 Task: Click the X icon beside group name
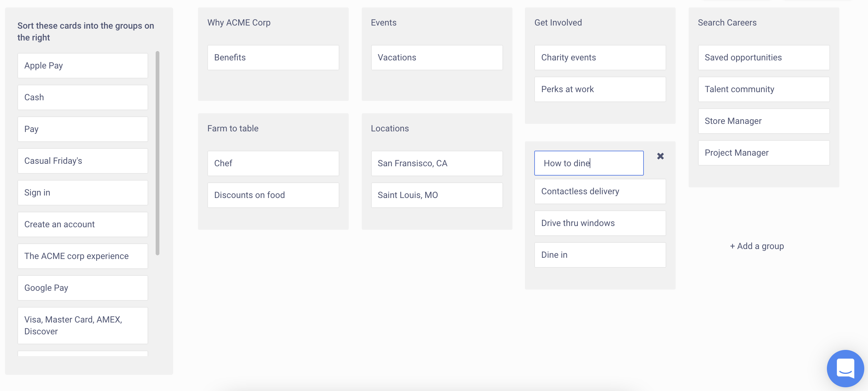660,156
